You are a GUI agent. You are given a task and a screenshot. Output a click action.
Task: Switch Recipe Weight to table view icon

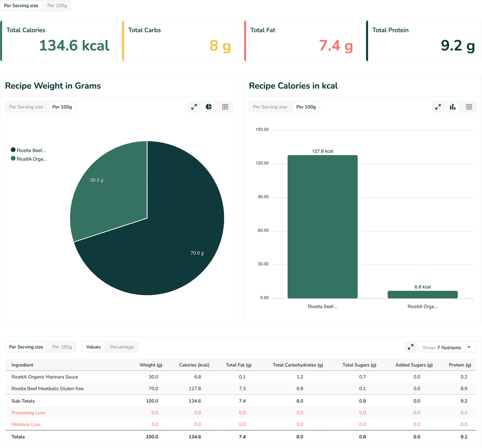pyautogui.click(x=225, y=107)
